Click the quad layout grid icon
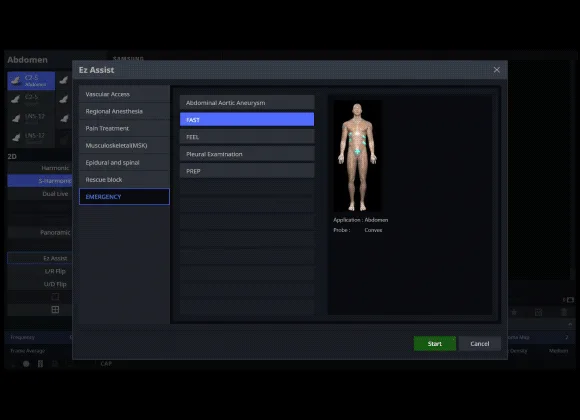Viewport: 580px width, 420px height. pos(55,309)
